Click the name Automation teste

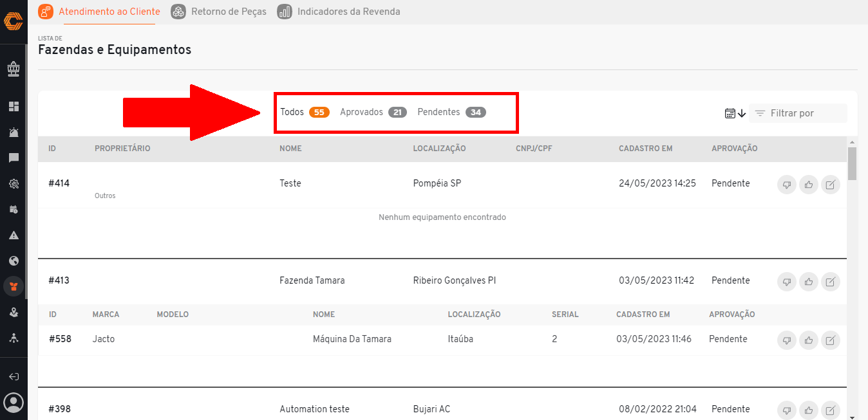click(x=314, y=409)
